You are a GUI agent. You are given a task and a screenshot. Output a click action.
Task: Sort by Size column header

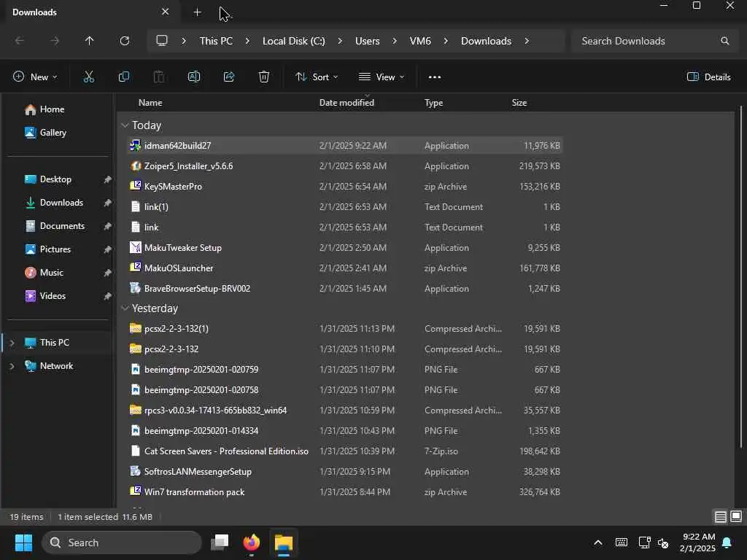click(x=519, y=102)
